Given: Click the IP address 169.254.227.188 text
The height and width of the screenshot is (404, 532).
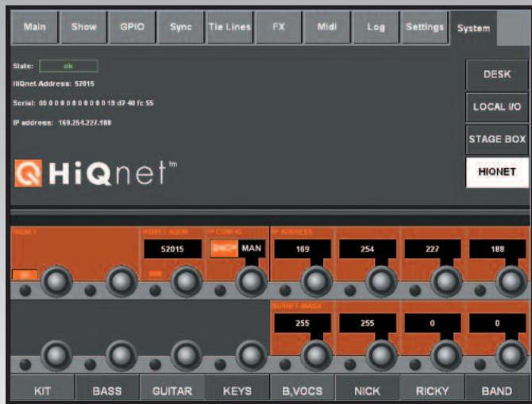Looking at the screenshot, I should click(x=62, y=122).
